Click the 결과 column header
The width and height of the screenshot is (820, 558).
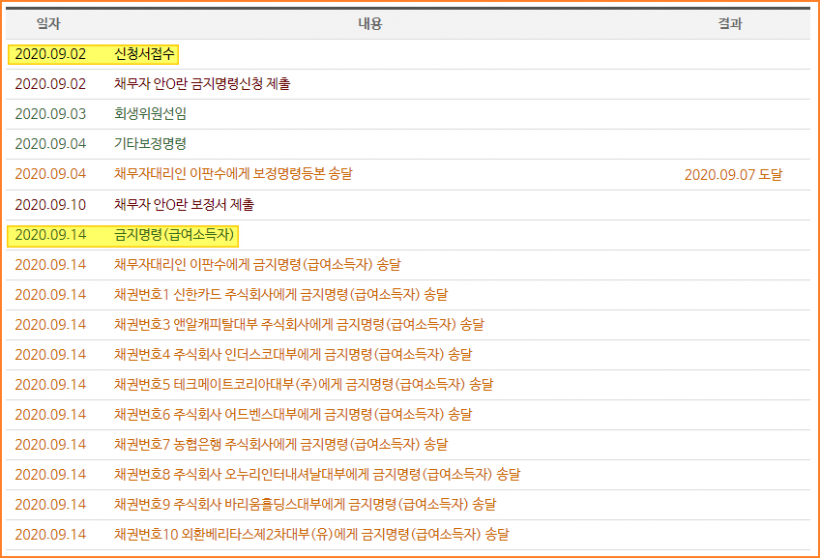(730, 24)
